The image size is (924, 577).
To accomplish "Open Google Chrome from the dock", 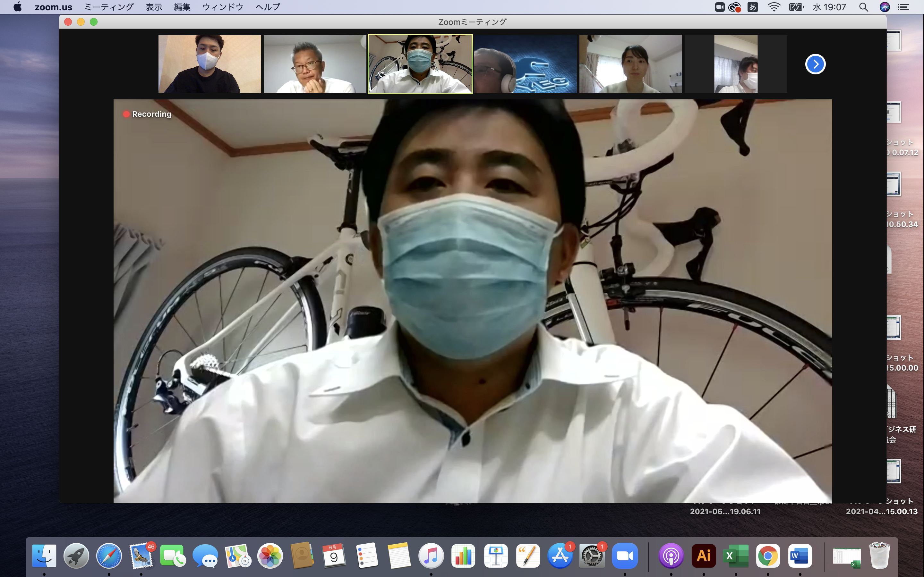I will click(x=768, y=556).
